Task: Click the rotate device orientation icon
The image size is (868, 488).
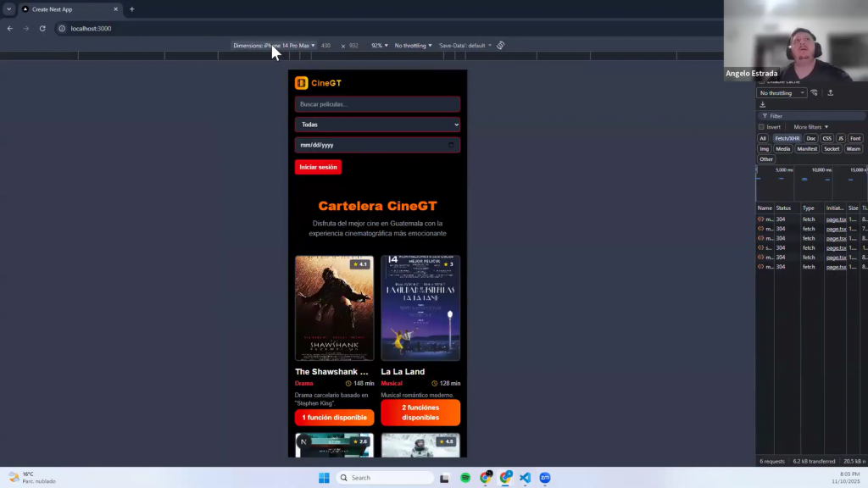Action: tap(501, 46)
